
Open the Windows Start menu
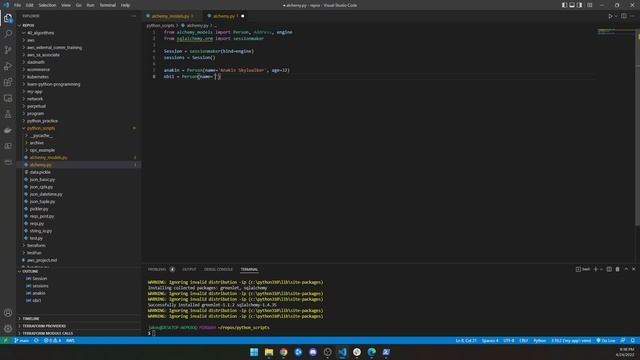click(x=254, y=352)
